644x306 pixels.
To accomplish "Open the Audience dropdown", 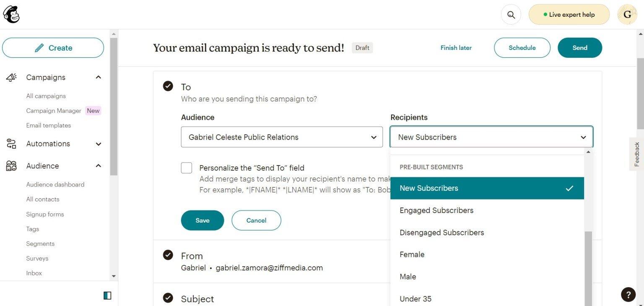I will pos(282,137).
